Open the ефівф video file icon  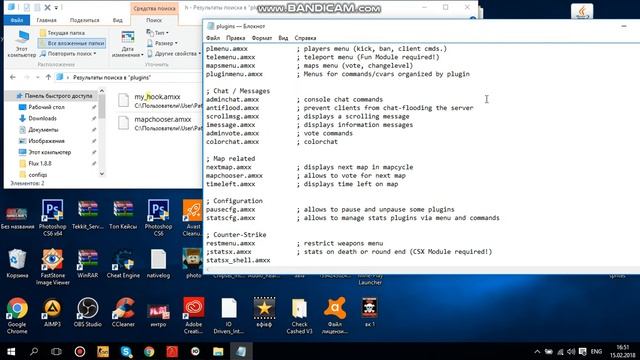click(x=264, y=312)
